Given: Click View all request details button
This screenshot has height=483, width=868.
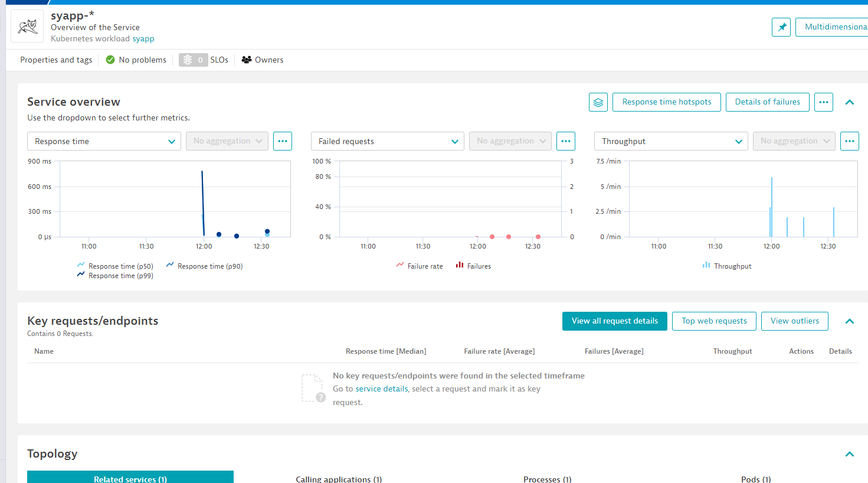Looking at the screenshot, I should [x=615, y=321].
